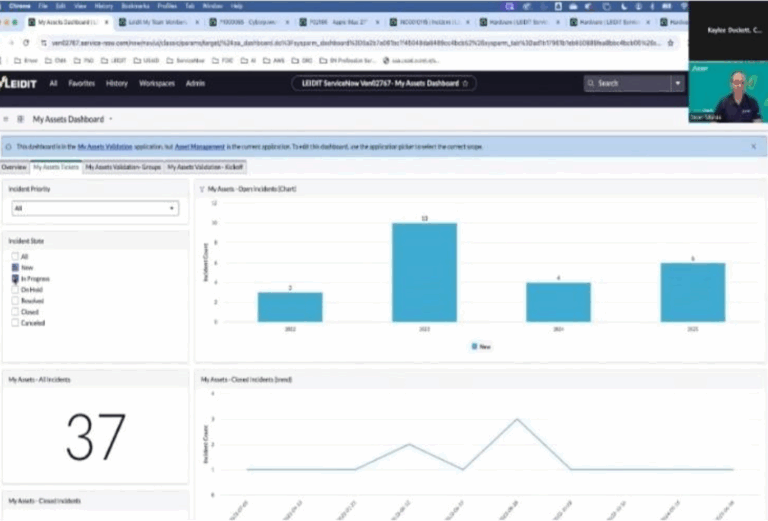The image size is (768, 521).
Task: Click the info icon in the blue banner
Action: (9, 146)
